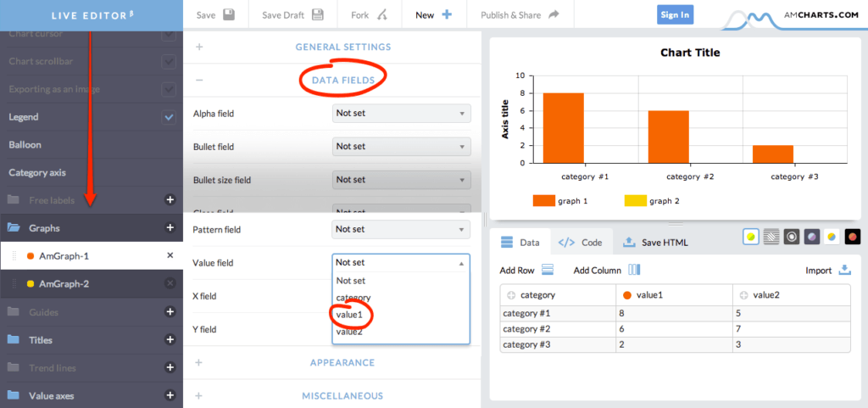Click the 'Chart Title' text in chart
Screen dimensions: 868x408
[x=690, y=53]
